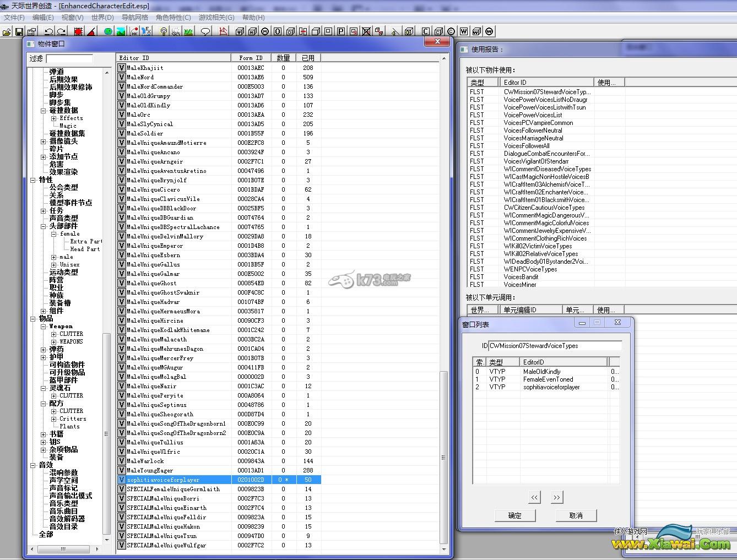Viewport: 737px width, 560px height.
Task: Open the 编辑(E) menu
Action: 43,18
